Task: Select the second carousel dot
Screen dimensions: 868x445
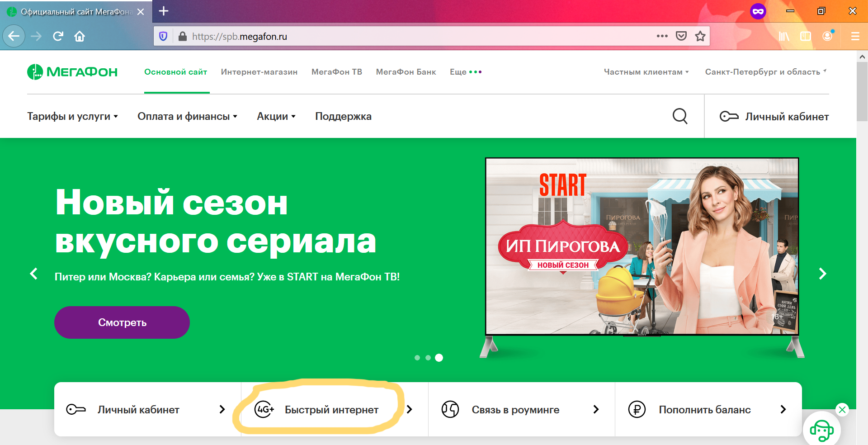Action: (428, 358)
